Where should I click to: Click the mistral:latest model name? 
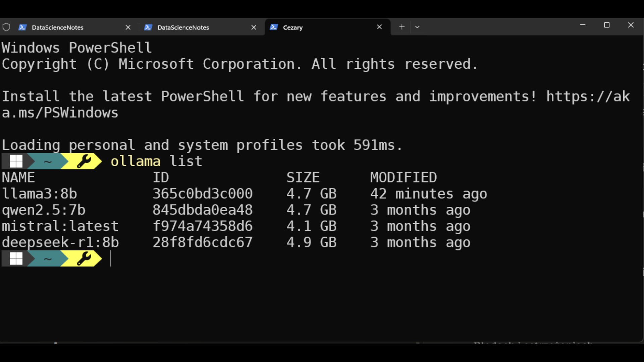[60, 226]
